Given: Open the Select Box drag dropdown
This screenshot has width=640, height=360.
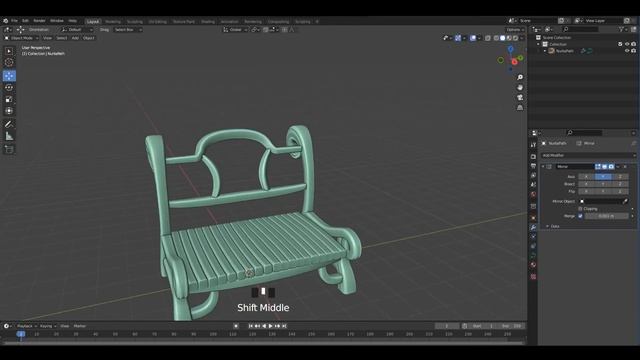Looking at the screenshot, I should (x=128, y=30).
